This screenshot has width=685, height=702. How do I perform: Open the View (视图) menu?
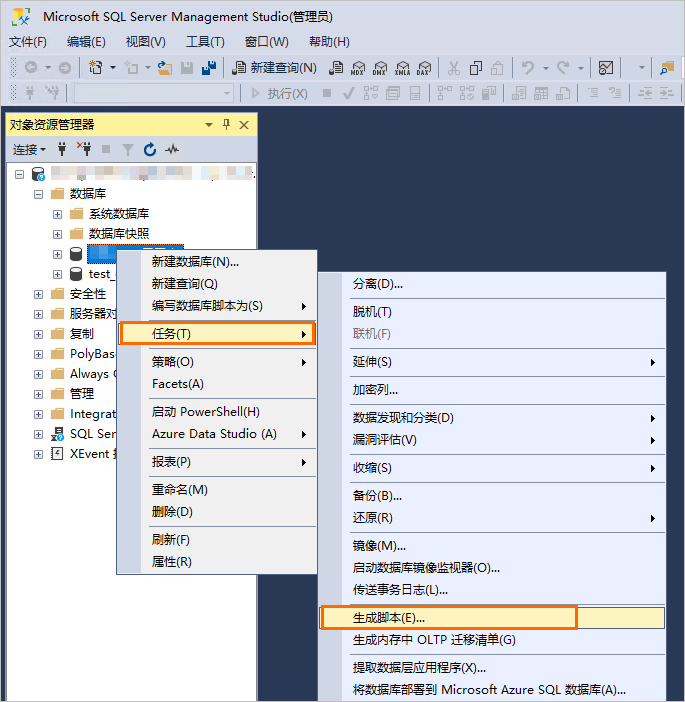(x=146, y=42)
